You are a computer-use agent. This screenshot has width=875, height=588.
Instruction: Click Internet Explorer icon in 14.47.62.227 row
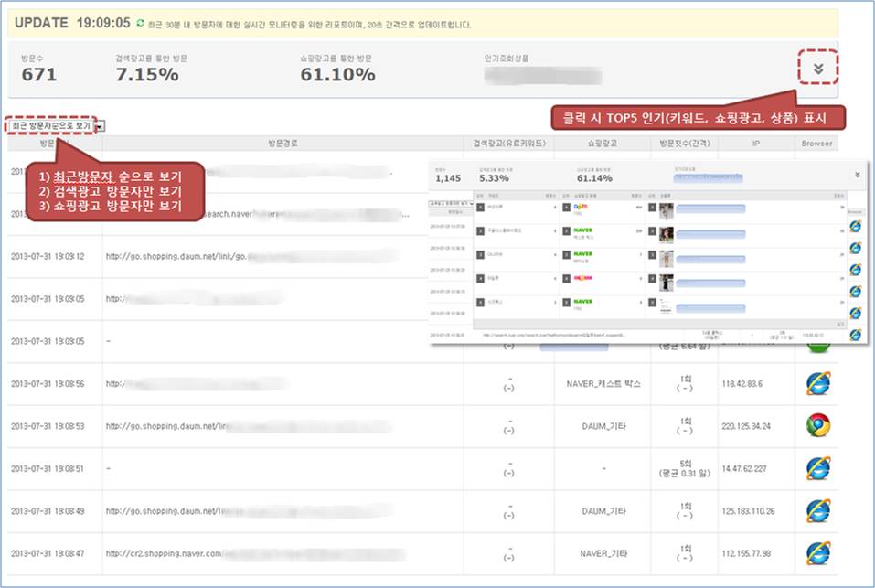coord(817,468)
